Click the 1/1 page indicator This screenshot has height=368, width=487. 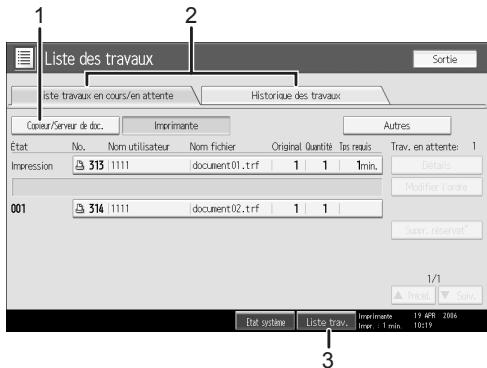tap(434, 279)
